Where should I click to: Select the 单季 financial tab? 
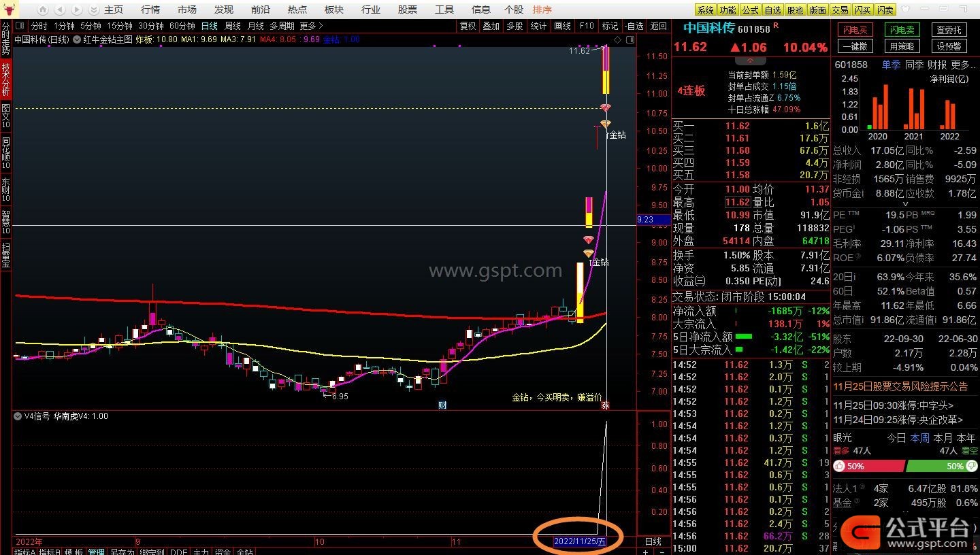(x=891, y=65)
